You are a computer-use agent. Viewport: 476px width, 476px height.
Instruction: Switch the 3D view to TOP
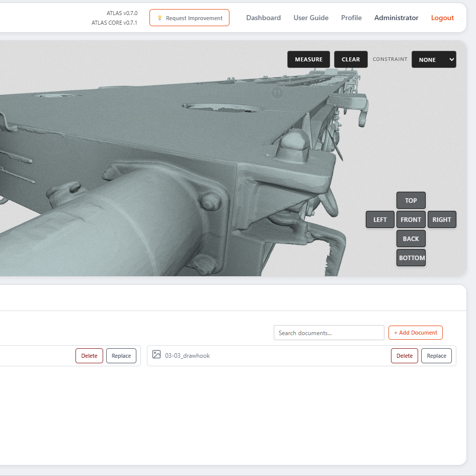411,200
